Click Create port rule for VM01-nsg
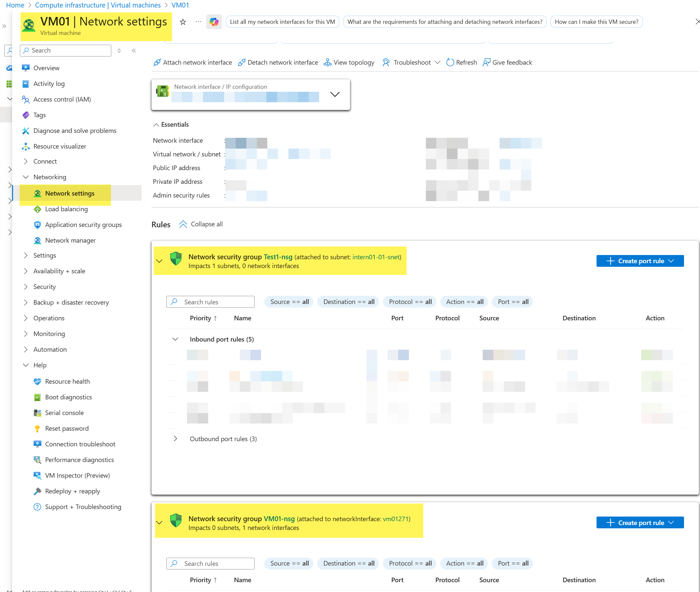Viewport: 700px width, 592px height. pyautogui.click(x=640, y=522)
